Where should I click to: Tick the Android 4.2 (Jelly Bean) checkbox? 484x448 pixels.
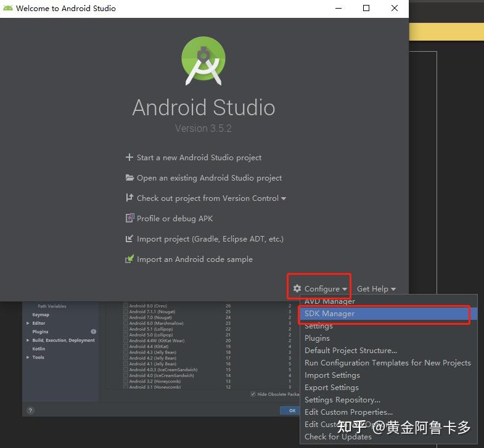[126, 358]
